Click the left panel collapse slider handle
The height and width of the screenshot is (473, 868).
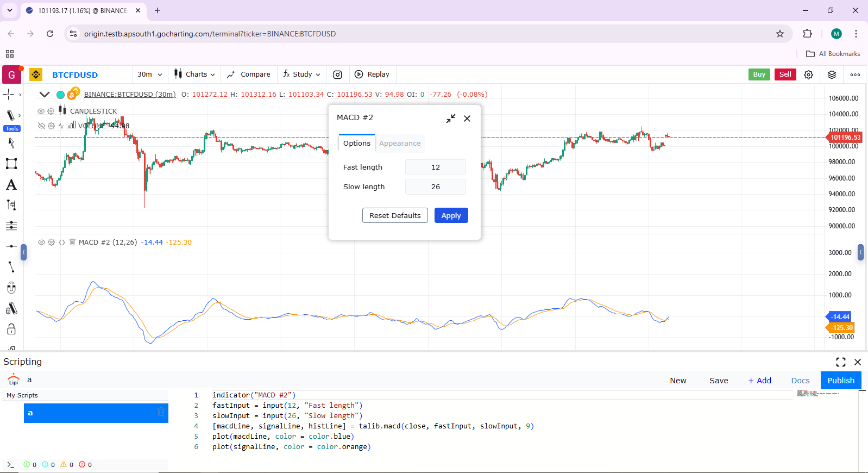click(23, 252)
